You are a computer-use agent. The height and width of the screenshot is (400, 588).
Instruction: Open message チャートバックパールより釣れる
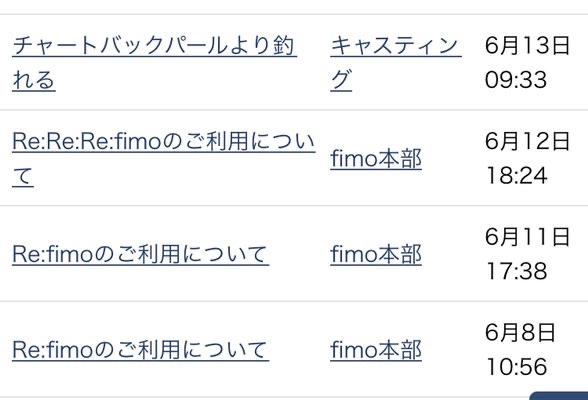click(x=154, y=63)
